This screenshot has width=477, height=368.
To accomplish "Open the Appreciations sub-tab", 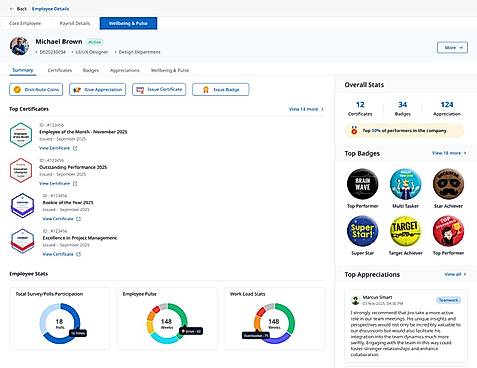I will click(125, 70).
